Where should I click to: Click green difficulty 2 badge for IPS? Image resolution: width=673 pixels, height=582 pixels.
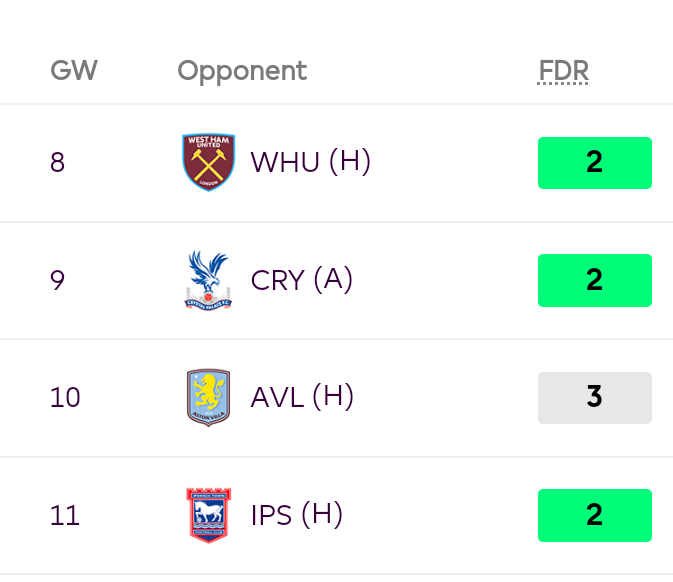click(x=595, y=515)
